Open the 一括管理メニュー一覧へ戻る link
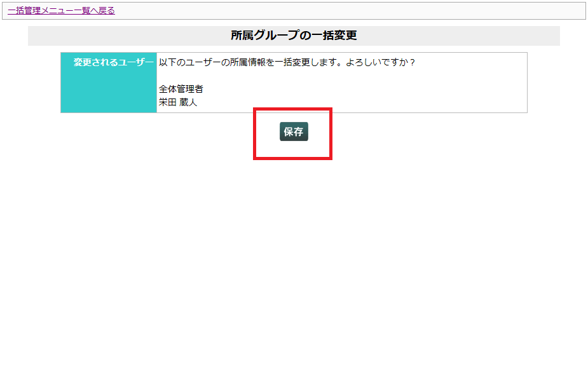The image size is (588, 392). pyautogui.click(x=61, y=11)
